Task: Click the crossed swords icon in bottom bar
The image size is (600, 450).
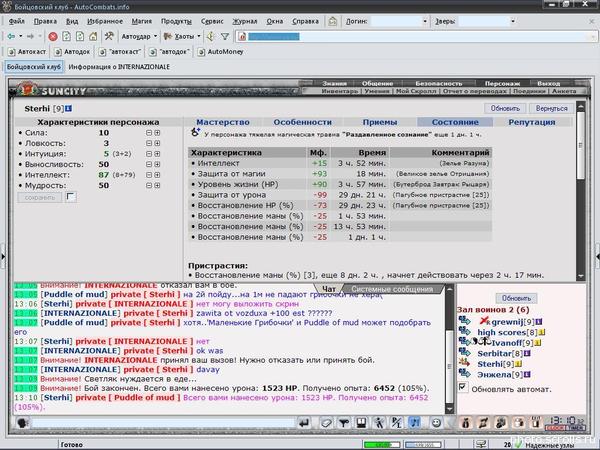Action: point(483,423)
